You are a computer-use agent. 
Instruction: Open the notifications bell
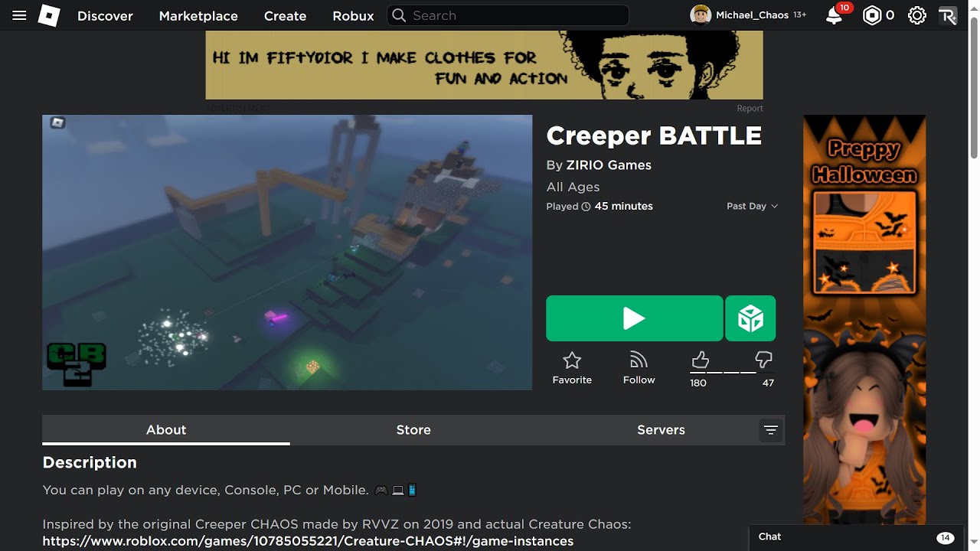tap(835, 15)
